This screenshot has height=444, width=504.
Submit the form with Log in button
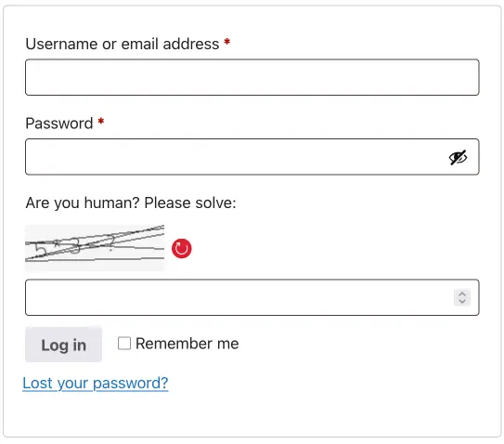pyautogui.click(x=64, y=345)
